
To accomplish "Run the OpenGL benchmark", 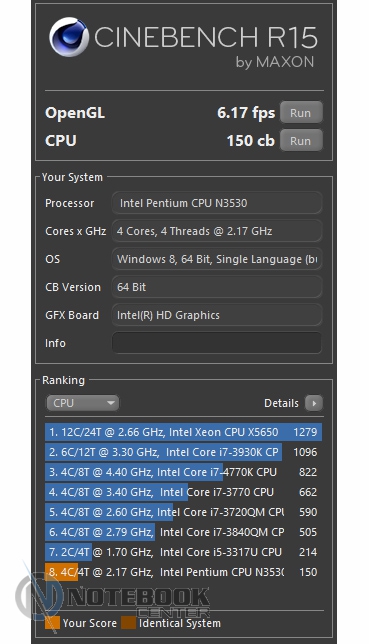I will coord(301,113).
